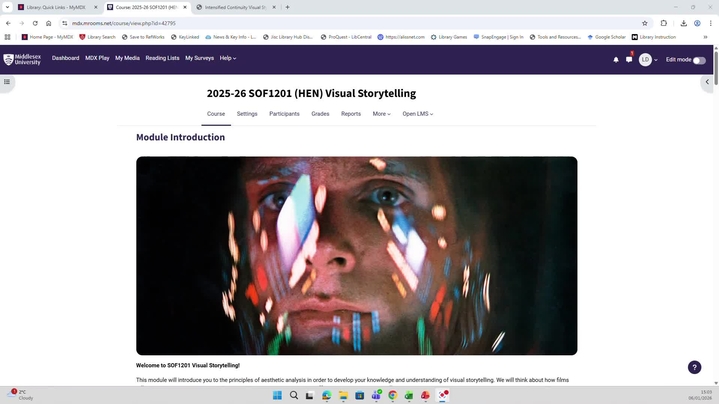This screenshot has height=404, width=719.
Task: Go to the Reading Lists link
Action: pos(162,58)
